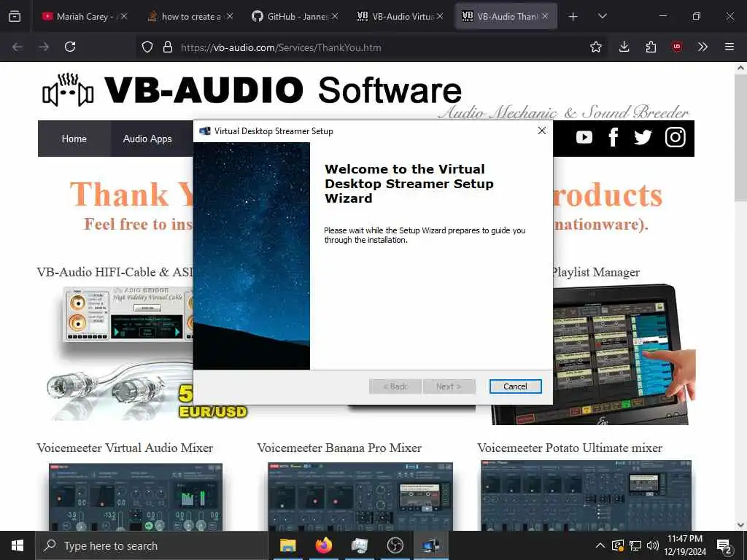This screenshot has width=747, height=560.
Task: Click the VB-Audio speaker logo
Action: click(68, 90)
